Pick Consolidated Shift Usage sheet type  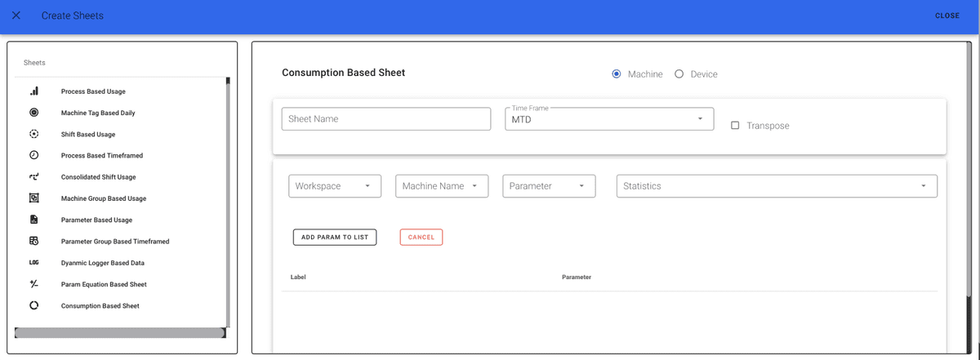coord(99,176)
